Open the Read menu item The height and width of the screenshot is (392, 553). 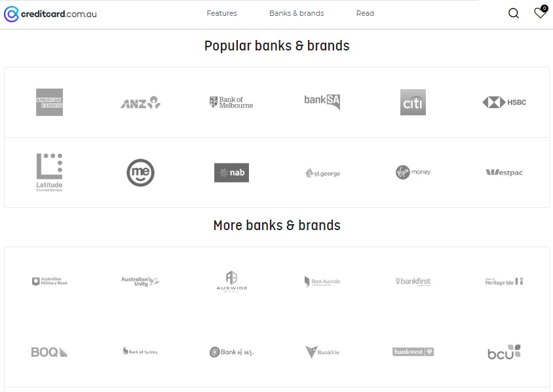tap(365, 13)
